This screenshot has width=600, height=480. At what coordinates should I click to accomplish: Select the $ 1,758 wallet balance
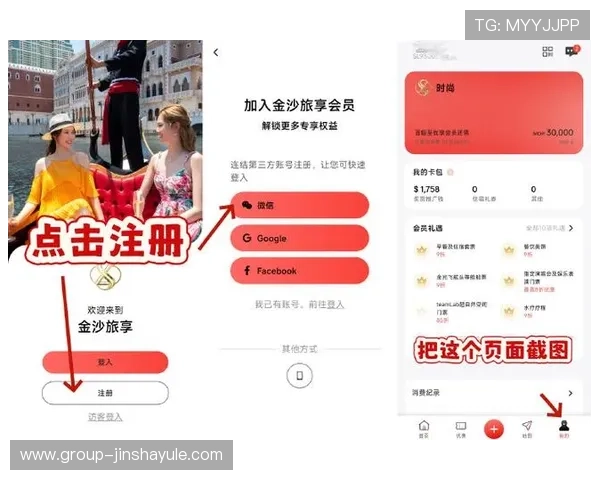[x=426, y=189]
